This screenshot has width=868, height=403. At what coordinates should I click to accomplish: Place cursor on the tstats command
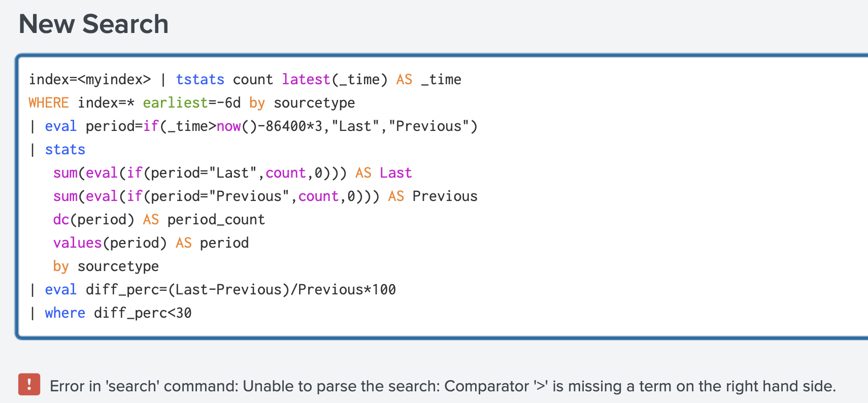(200, 80)
